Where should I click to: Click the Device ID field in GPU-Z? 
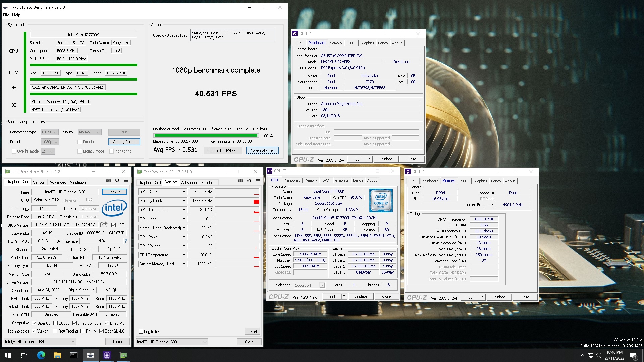105,233
